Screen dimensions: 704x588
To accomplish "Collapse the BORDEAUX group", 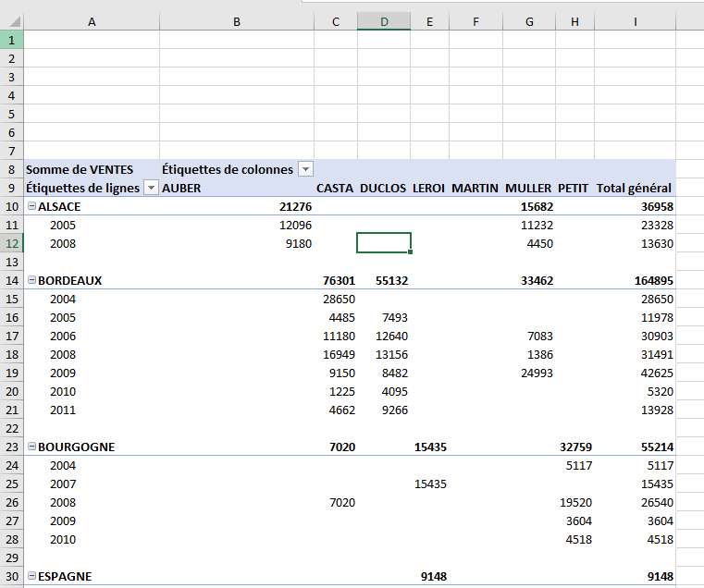I will pyautogui.click(x=31, y=280).
